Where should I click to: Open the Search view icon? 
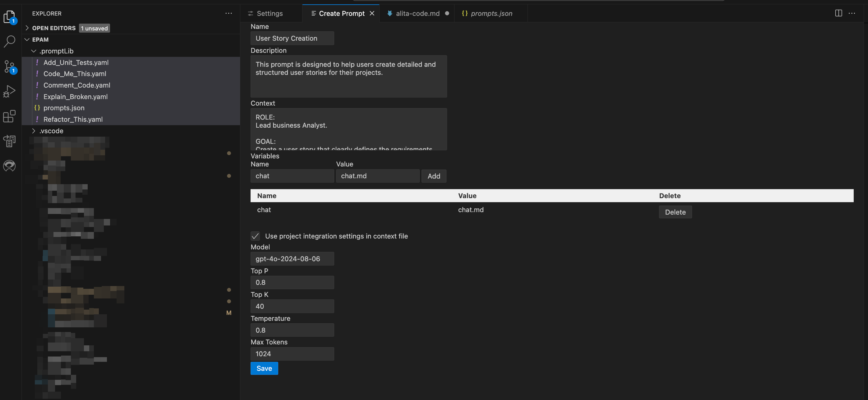point(9,41)
